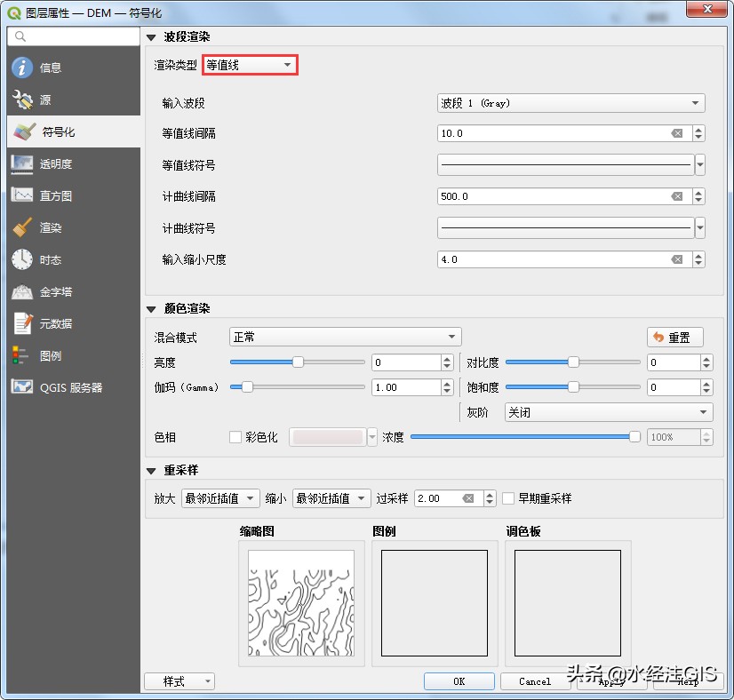Screen dimensions: 734x700
Task: Clear the 等值线间隔 value with its clear icon
Action: coord(677,133)
